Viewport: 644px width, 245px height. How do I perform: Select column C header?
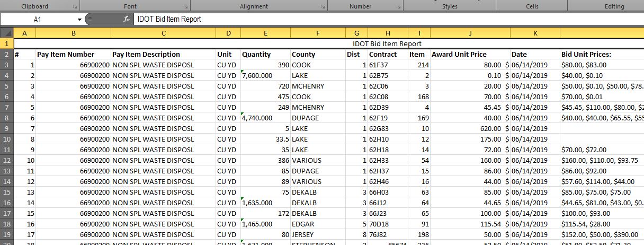click(163, 33)
